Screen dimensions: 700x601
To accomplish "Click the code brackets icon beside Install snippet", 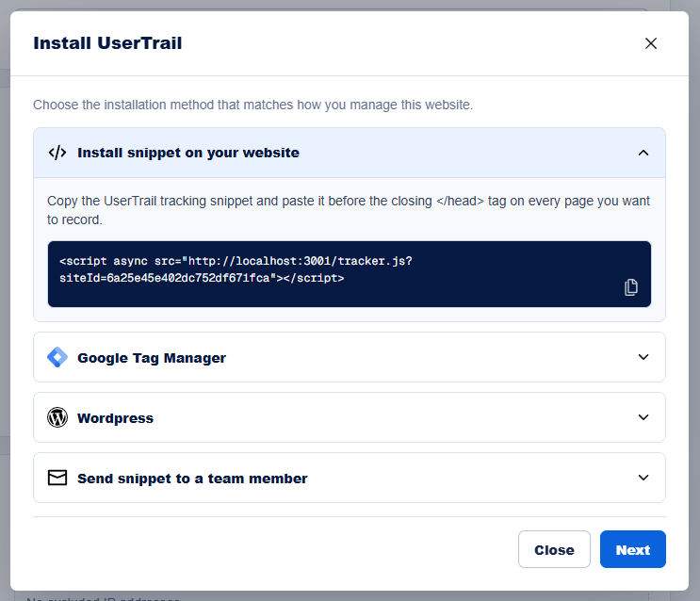I will (x=57, y=153).
